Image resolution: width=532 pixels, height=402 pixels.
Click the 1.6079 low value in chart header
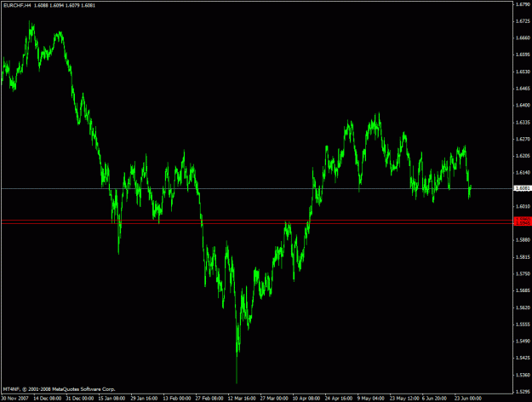pyautogui.click(x=72, y=5)
